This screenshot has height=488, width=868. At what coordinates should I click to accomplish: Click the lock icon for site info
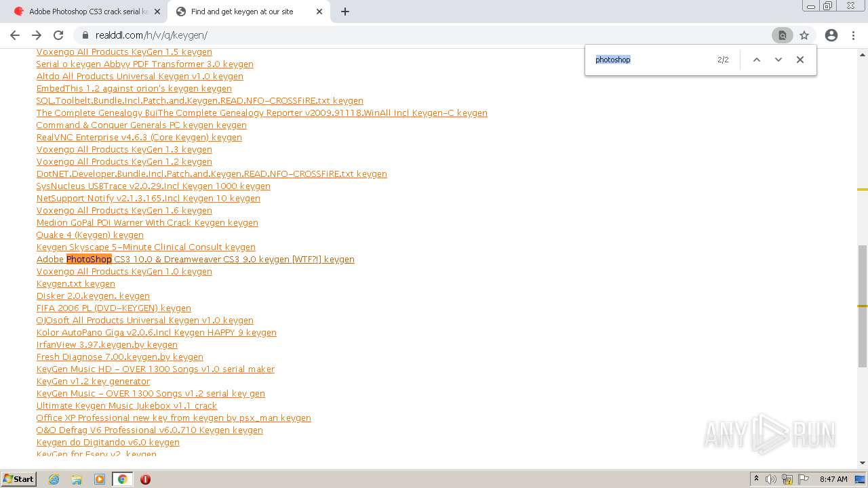(85, 35)
